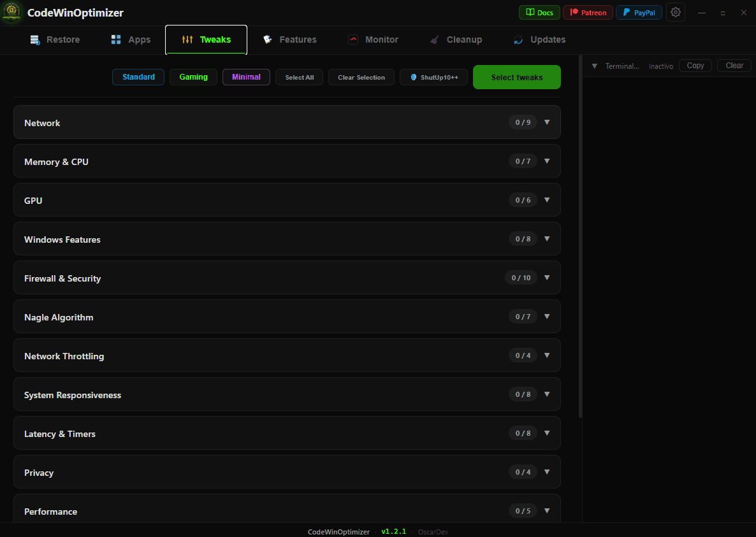
Task: Expand the GPU category arrow
Action: (x=547, y=200)
